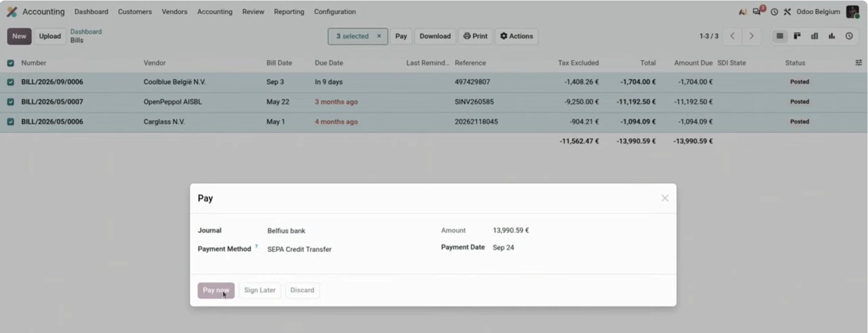
Task: Open the Reporting menu
Action: 289,11
